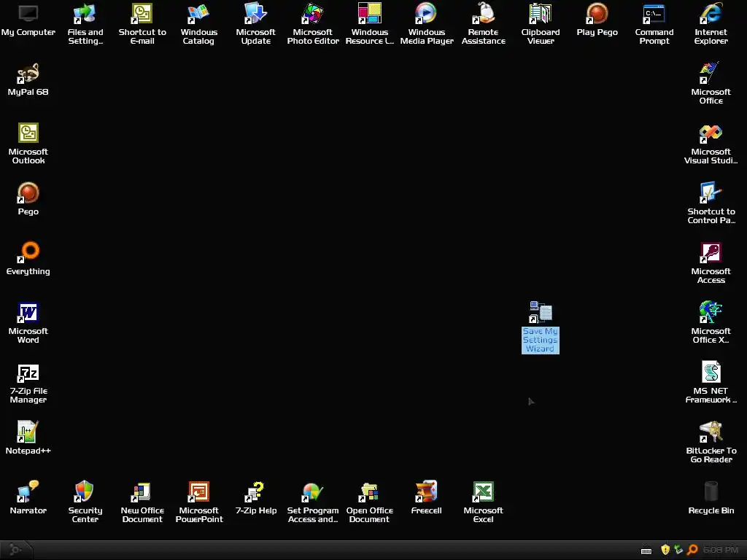
Task: Click the Safely Remove Hardware tray icon
Action: click(x=678, y=550)
